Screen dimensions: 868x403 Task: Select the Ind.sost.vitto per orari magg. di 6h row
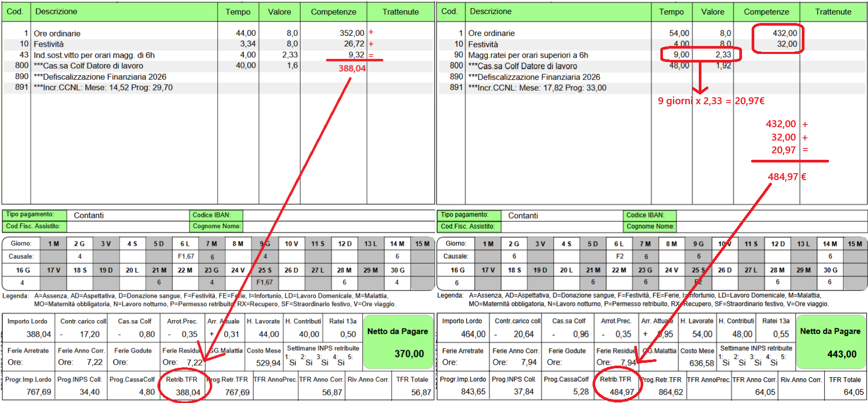point(94,55)
